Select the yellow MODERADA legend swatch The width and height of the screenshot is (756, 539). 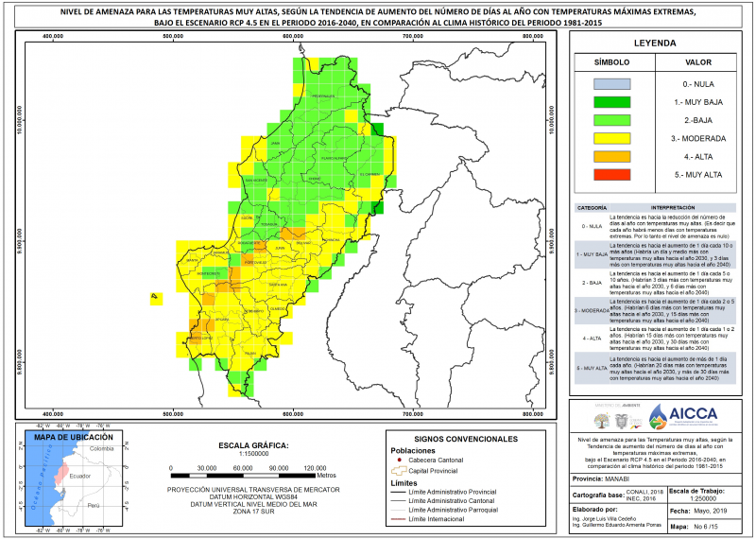pos(611,138)
